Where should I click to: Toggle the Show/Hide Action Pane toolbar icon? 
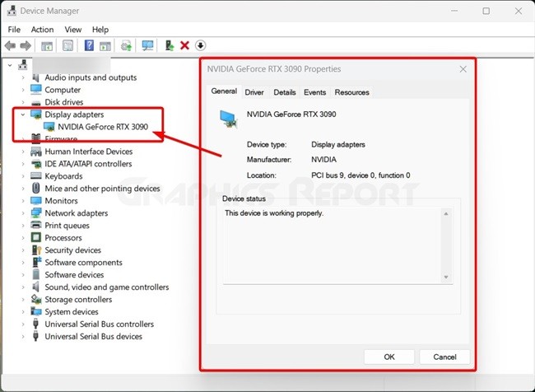point(105,45)
